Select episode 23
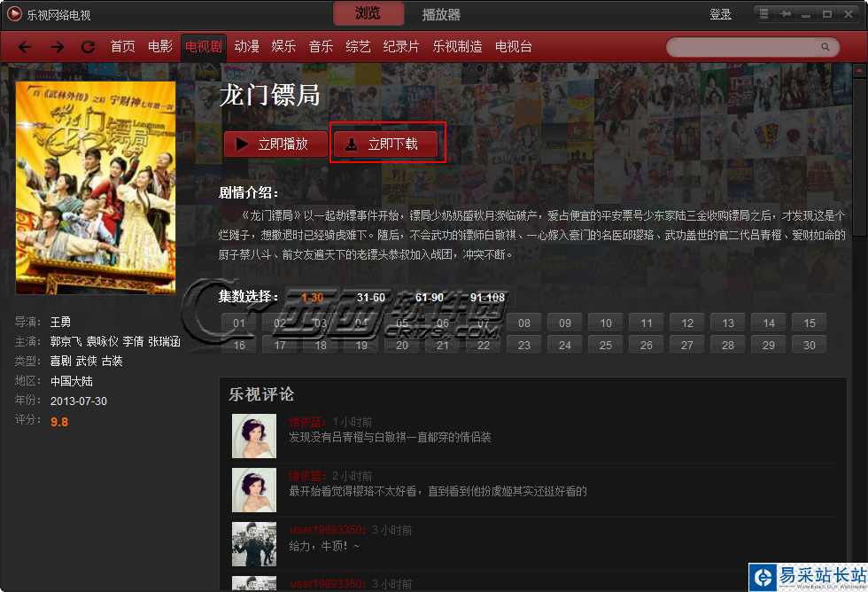 click(524, 345)
